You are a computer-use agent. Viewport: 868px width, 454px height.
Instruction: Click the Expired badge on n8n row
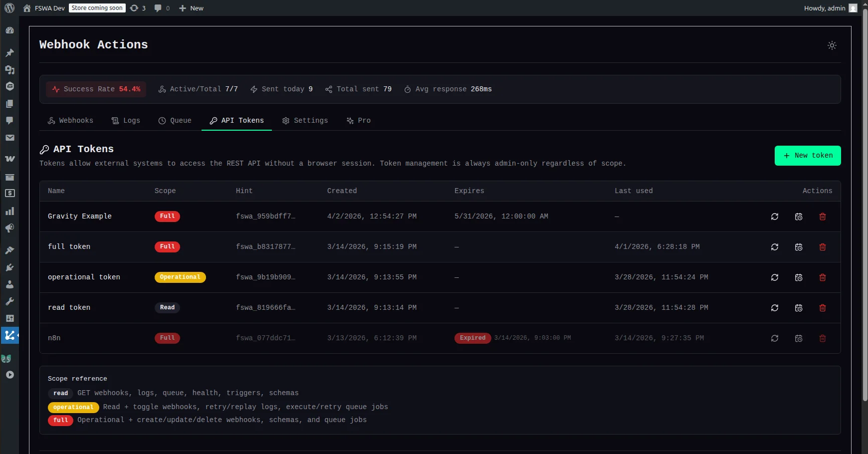pyautogui.click(x=472, y=338)
